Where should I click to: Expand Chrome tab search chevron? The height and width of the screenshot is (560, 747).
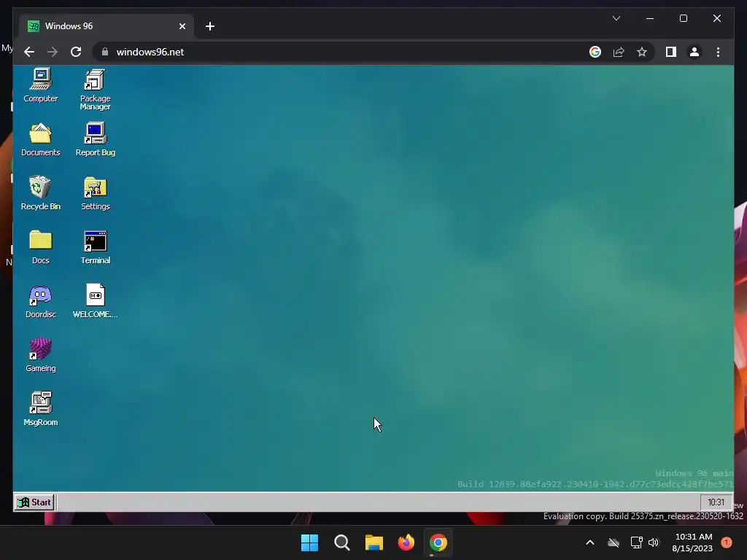616,18
